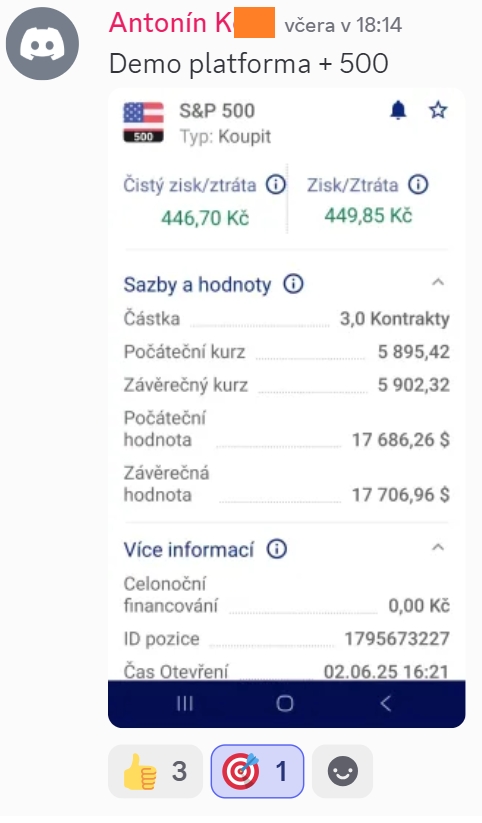Tap the Android back arrow

386,703
